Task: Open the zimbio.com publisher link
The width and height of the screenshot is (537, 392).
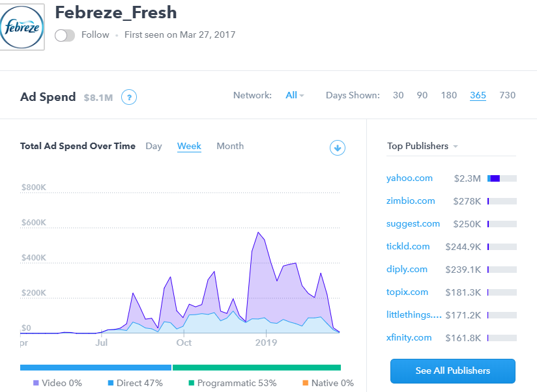Action: point(411,201)
